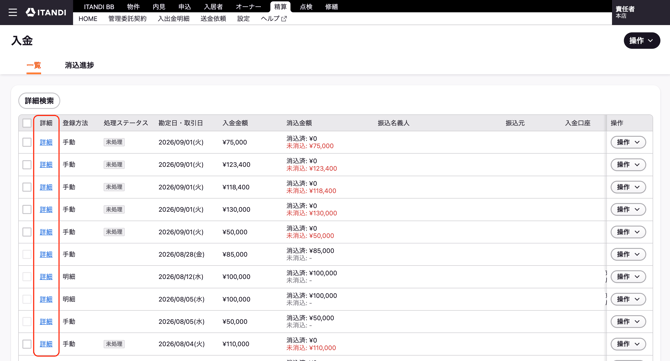Image resolution: width=670 pixels, height=361 pixels.
Task: Open 詳細 link for ¥118,400 row
Action: [46, 187]
